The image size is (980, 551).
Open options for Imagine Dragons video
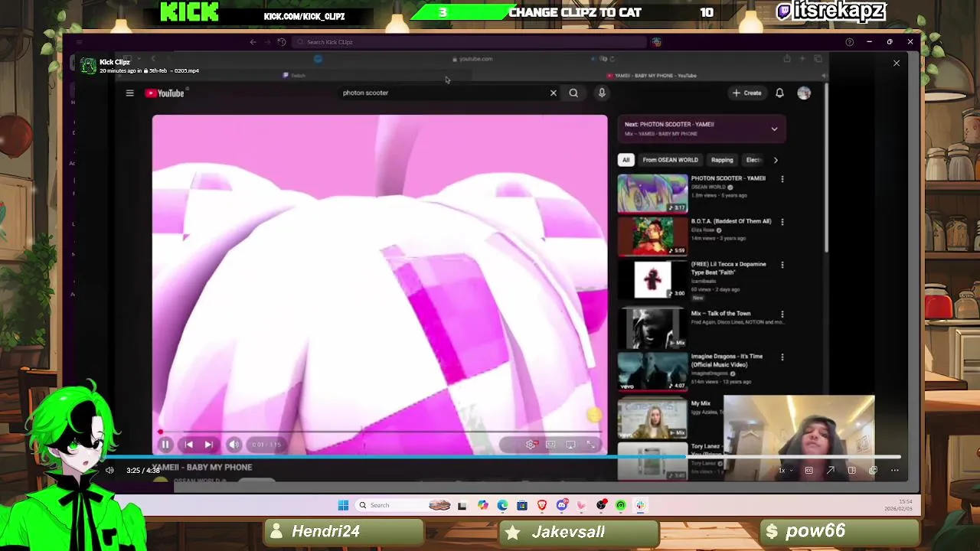782,357
